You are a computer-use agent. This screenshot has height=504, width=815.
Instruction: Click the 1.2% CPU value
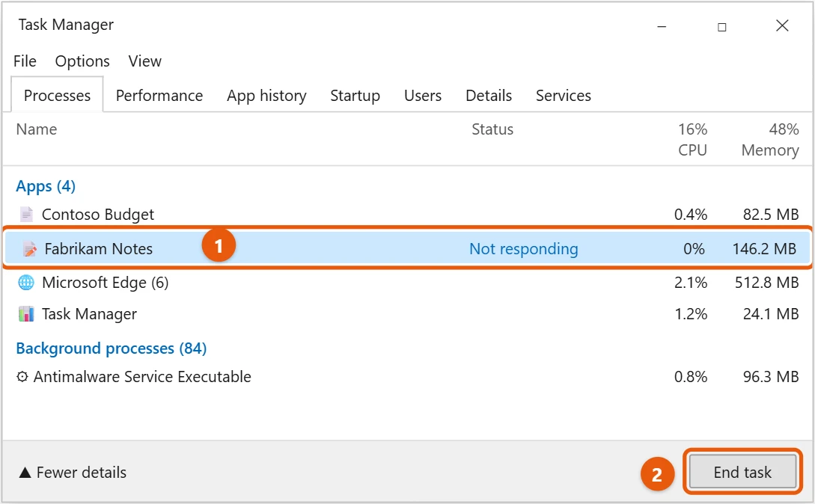(691, 314)
